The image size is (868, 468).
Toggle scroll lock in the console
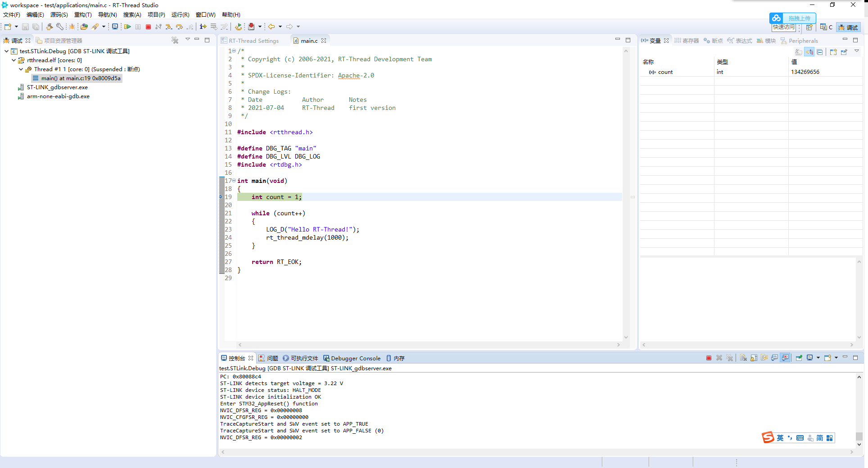[x=755, y=358]
